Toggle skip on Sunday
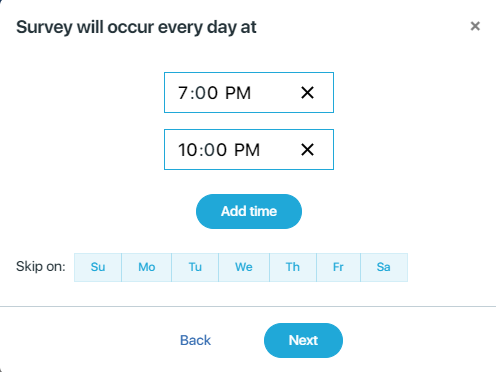The width and height of the screenshot is (496, 372). click(98, 267)
